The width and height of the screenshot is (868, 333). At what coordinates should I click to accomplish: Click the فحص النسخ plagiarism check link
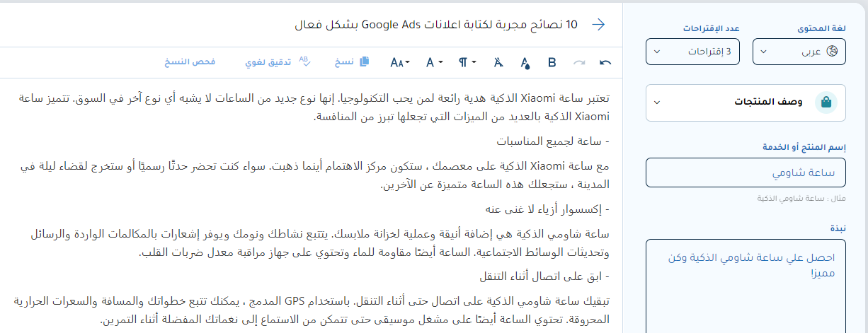tap(190, 62)
